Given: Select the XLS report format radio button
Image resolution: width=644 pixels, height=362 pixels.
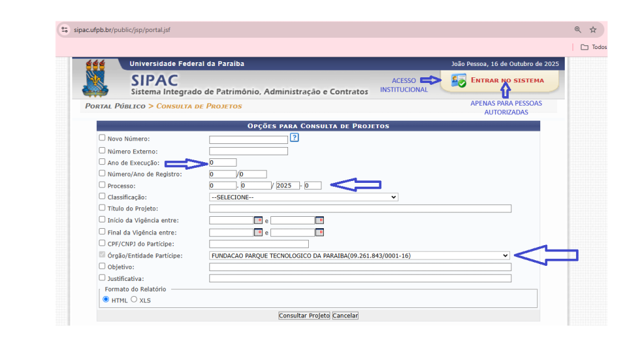Looking at the screenshot, I should [x=134, y=300].
